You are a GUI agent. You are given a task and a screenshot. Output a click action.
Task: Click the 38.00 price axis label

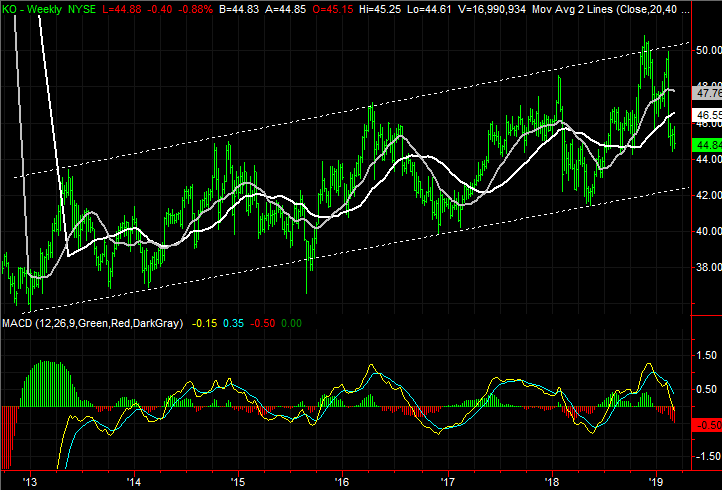point(708,267)
